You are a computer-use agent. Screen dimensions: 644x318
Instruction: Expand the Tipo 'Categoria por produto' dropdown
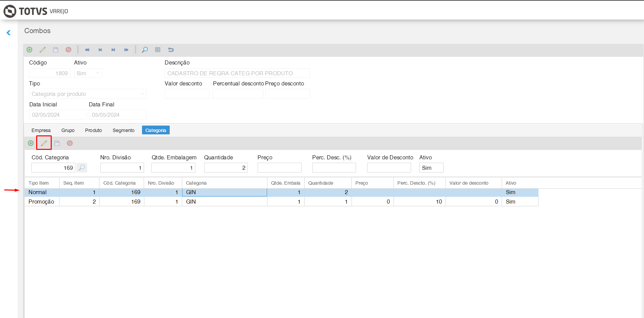142,94
